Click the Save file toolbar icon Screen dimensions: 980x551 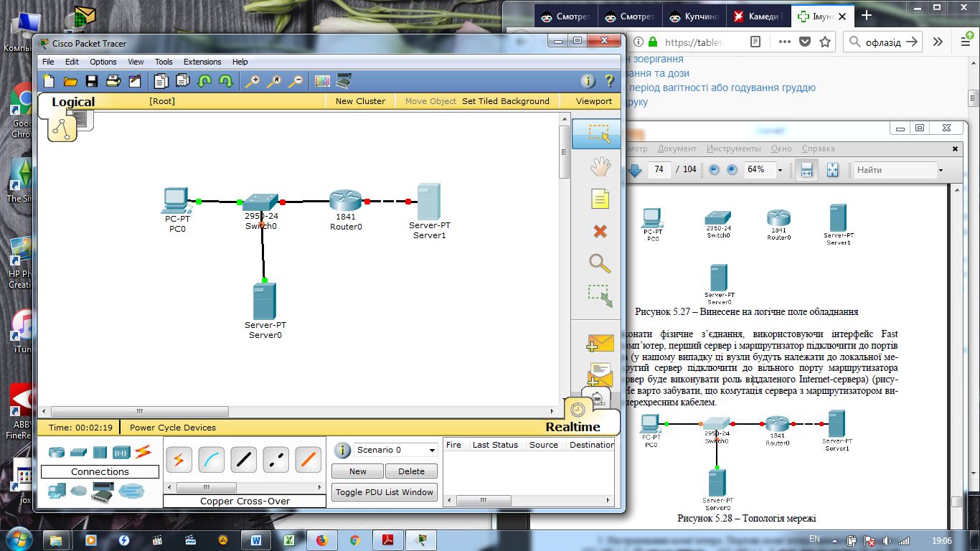[x=92, y=81]
